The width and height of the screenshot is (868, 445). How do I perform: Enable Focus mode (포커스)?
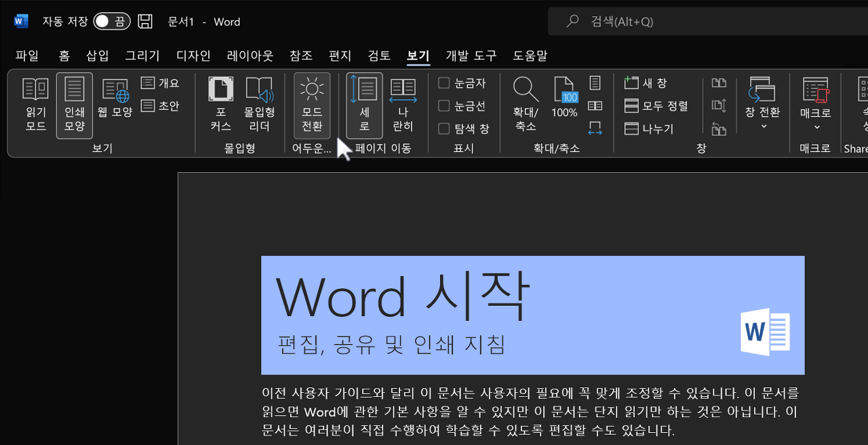tap(221, 105)
